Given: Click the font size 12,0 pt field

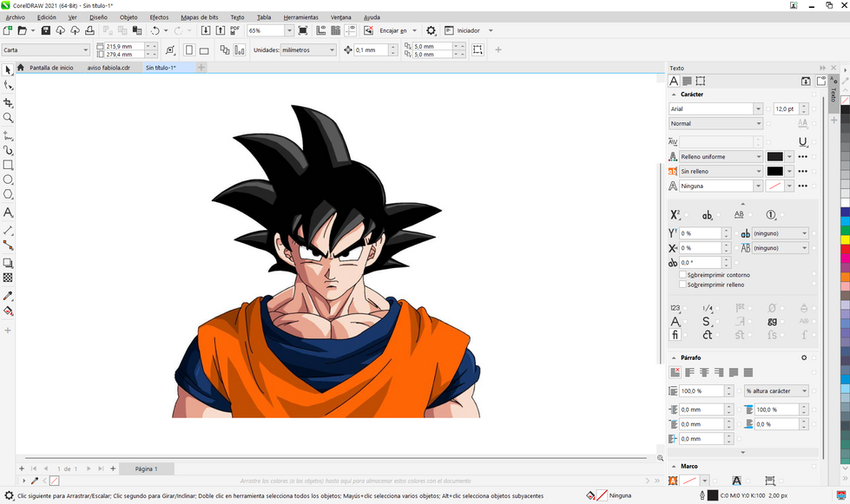Looking at the screenshot, I should (x=786, y=108).
